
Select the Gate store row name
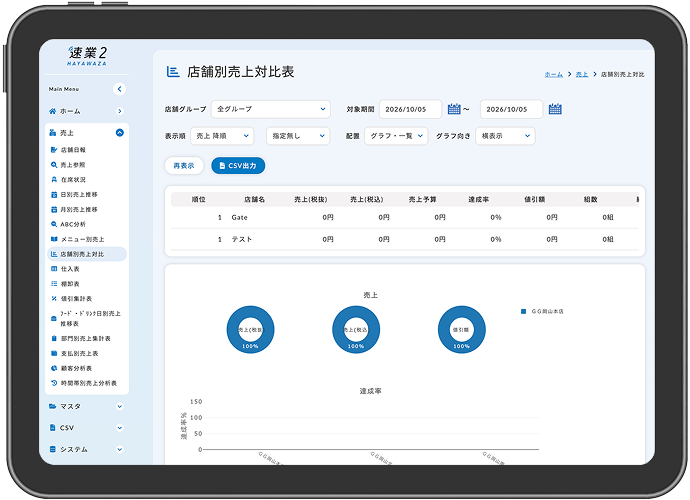pyautogui.click(x=239, y=217)
